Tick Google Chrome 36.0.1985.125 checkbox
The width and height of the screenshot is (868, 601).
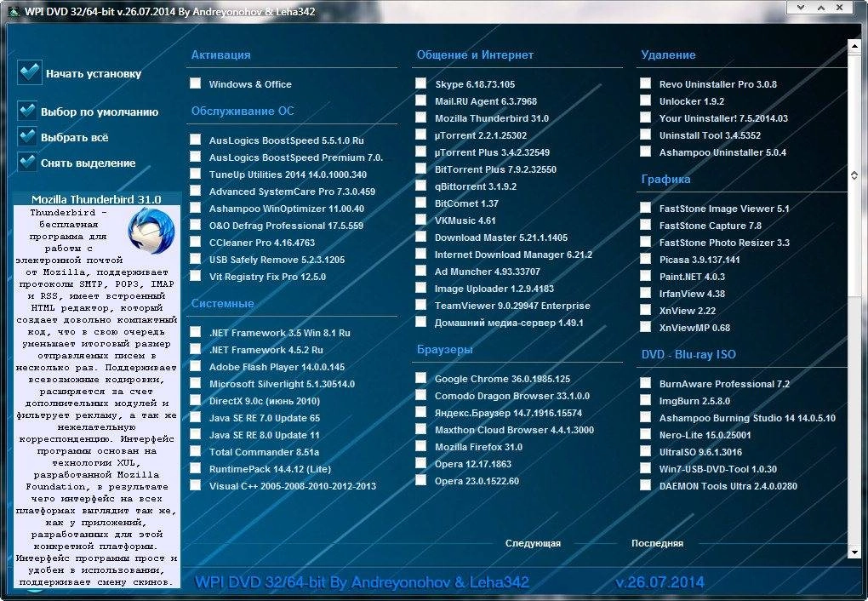click(421, 378)
